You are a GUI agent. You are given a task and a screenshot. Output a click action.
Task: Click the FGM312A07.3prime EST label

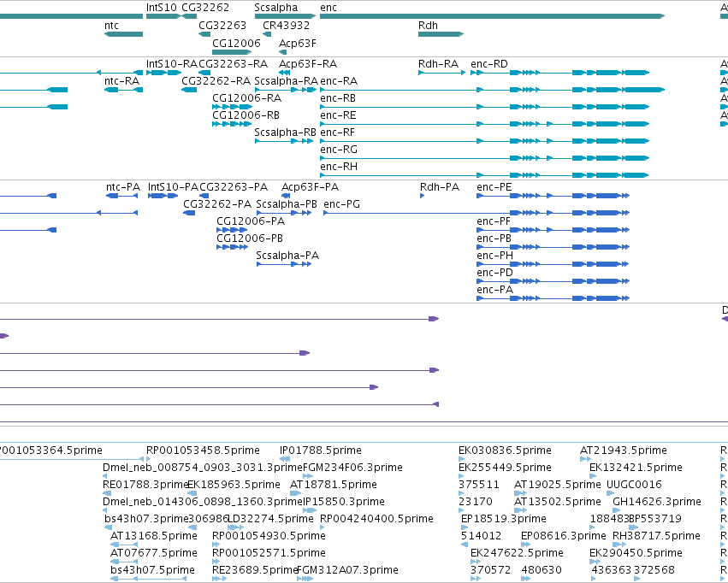tap(348, 570)
